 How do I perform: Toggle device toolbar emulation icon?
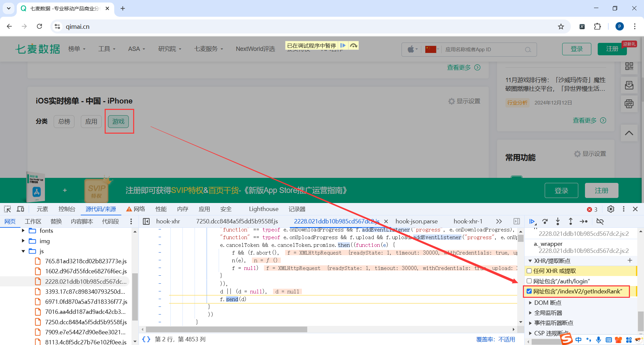(x=20, y=209)
